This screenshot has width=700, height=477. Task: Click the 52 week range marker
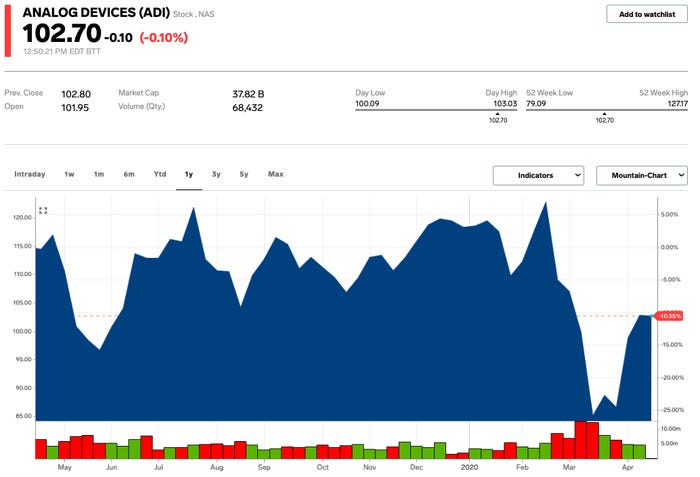coord(604,118)
